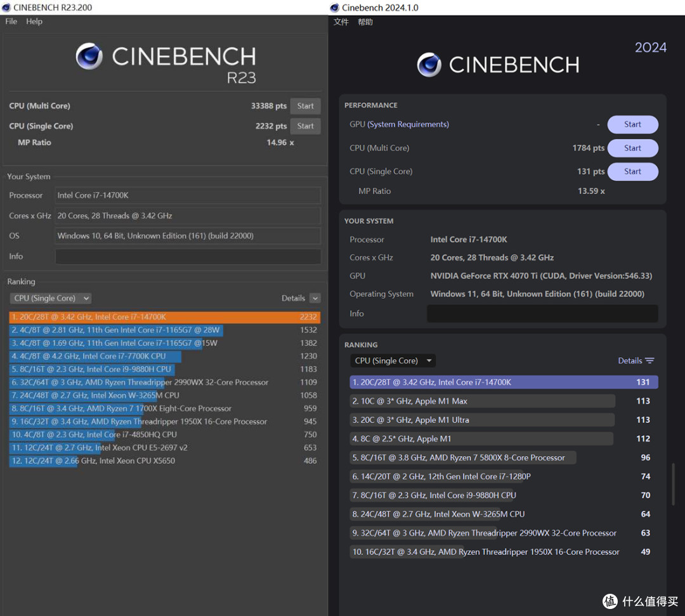The width and height of the screenshot is (685, 616).
Task: Select 2024 ranking row 9 Threadripper 2990WX
Action: (504, 533)
